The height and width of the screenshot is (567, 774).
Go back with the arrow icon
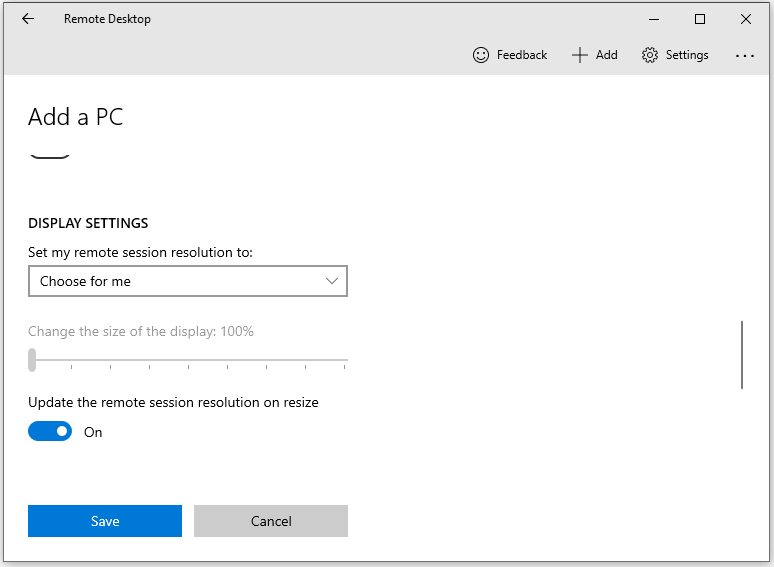point(28,19)
